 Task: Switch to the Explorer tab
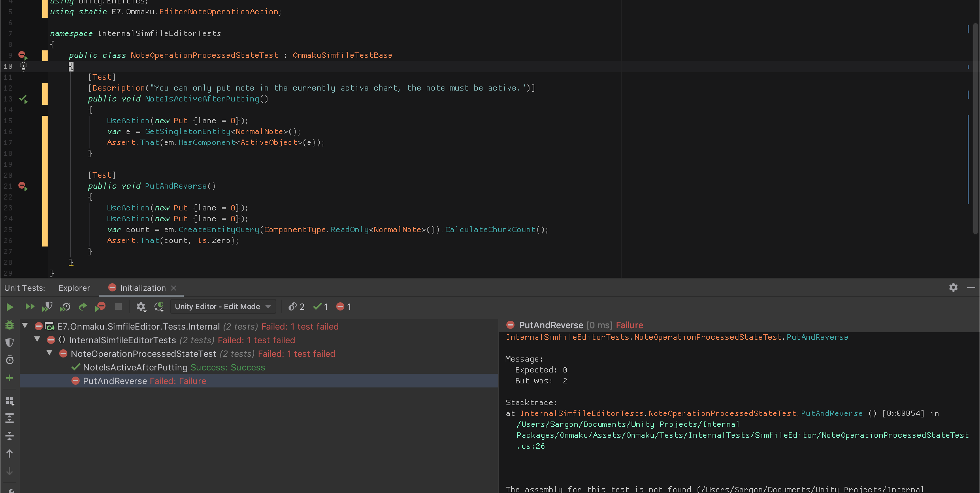pos(73,287)
